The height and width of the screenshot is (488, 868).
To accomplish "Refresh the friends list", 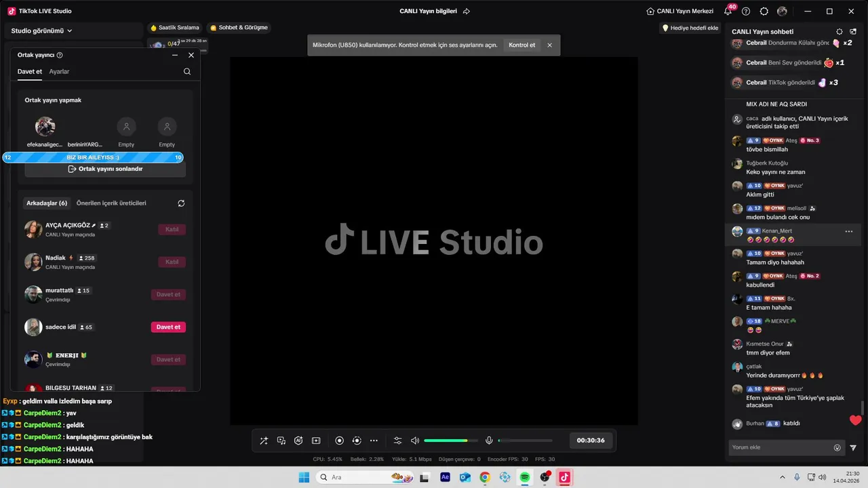I will [x=181, y=203].
